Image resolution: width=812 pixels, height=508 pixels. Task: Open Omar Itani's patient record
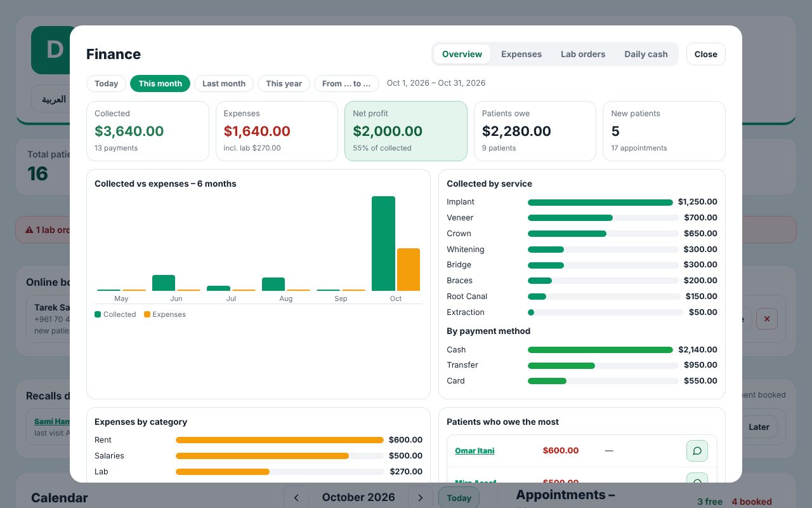(475, 451)
